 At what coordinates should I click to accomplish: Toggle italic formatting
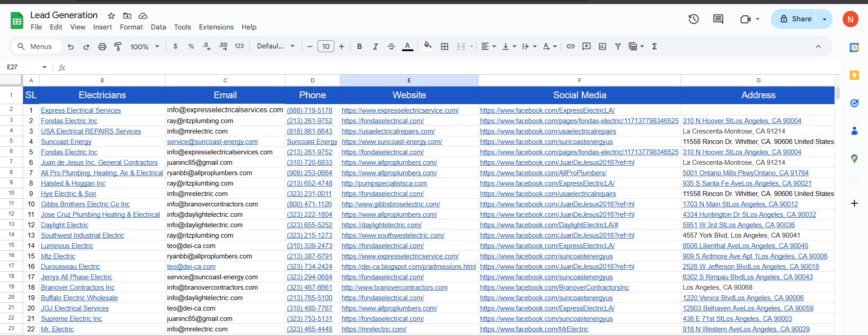[x=375, y=47]
